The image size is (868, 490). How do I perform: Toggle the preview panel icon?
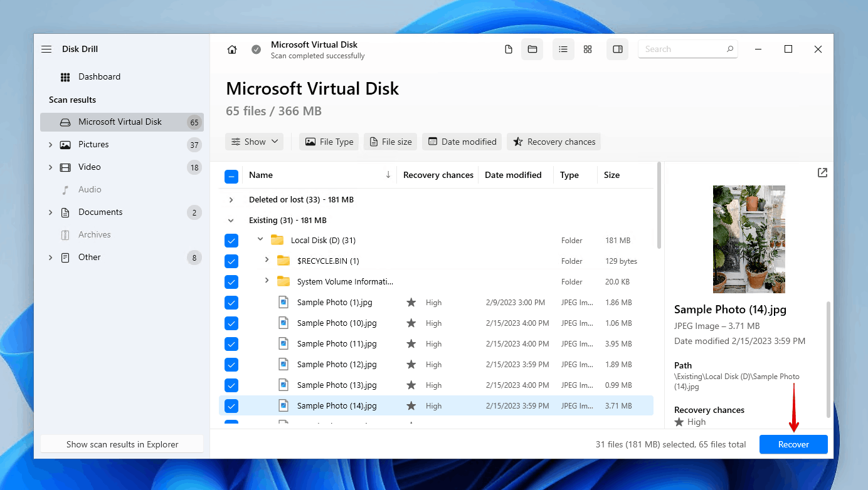tap(618, 50)
